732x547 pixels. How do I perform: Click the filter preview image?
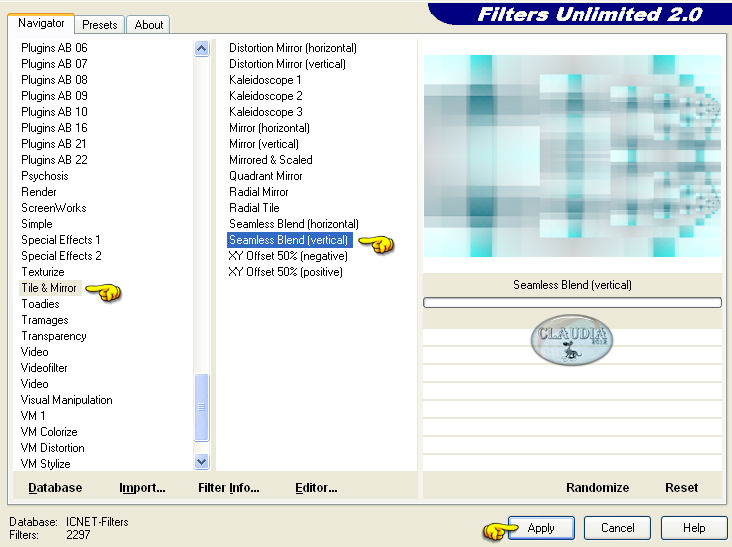point(572,156)
